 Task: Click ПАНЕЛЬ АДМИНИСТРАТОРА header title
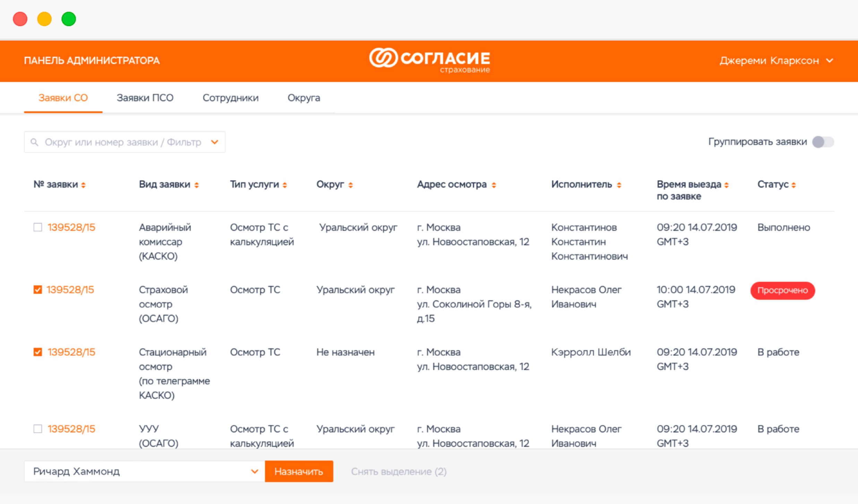(92, 61)
